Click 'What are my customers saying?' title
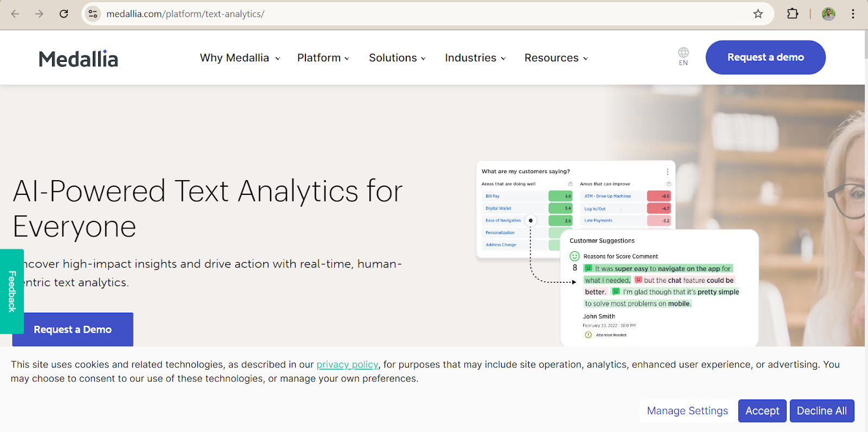 (x=526, y=171)
